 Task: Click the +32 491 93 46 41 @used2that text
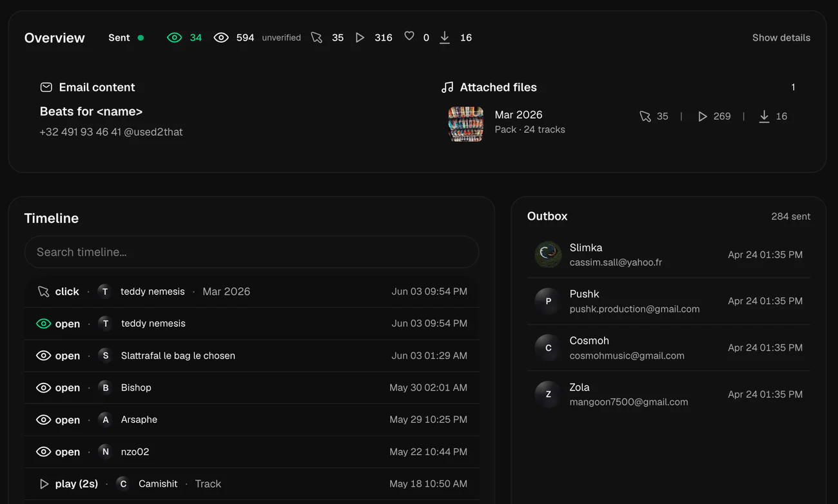tap(112, 132)
